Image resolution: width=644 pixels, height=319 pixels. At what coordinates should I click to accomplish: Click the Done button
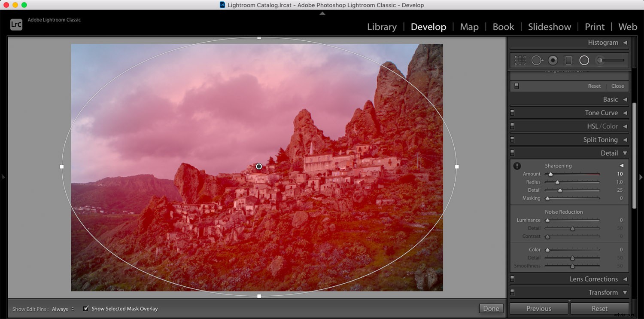point(491,308)
